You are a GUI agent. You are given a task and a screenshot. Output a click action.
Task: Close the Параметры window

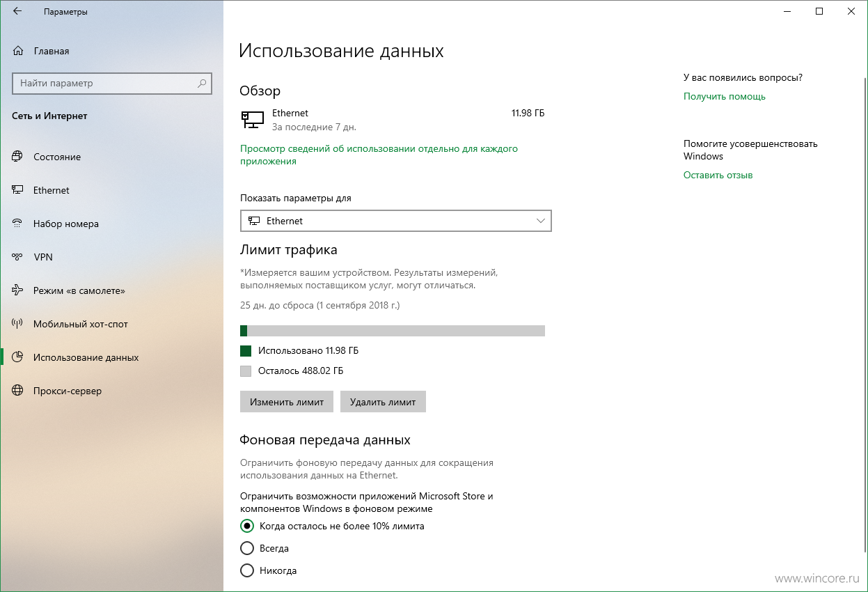[851, 11]
